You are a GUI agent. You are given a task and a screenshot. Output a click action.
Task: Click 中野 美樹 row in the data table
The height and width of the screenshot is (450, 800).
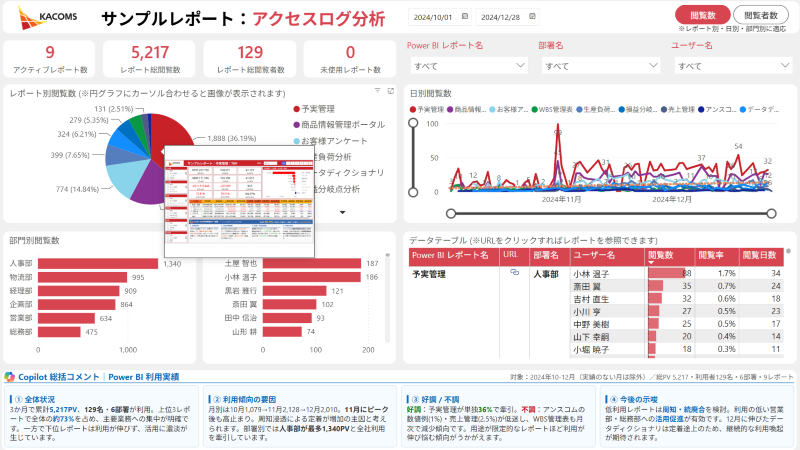[x=677, y=324]
